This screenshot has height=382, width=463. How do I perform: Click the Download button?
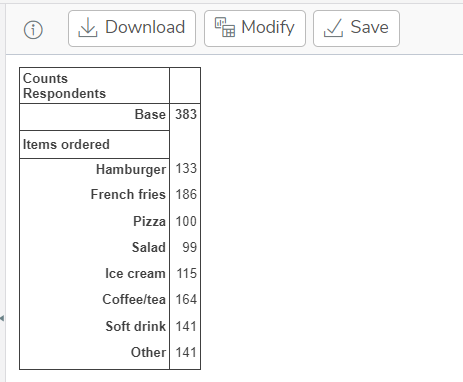coord(132,28)
